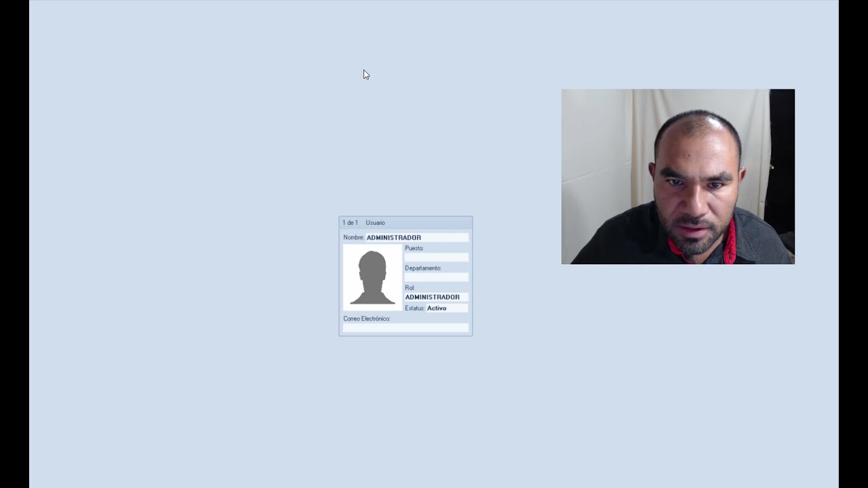868x488 pixels.
Task: Click the Departamento label text
Action: [x=423, y=268]
